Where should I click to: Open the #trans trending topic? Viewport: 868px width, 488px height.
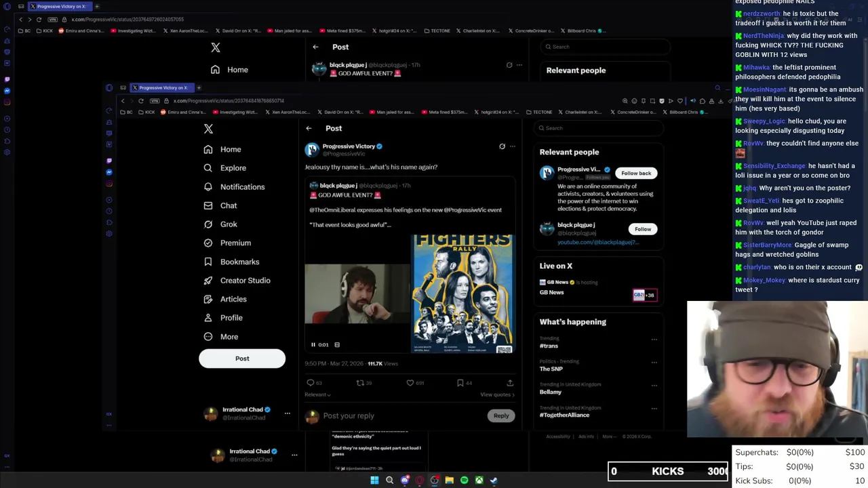pyautogui.click(x=549, y=346)
